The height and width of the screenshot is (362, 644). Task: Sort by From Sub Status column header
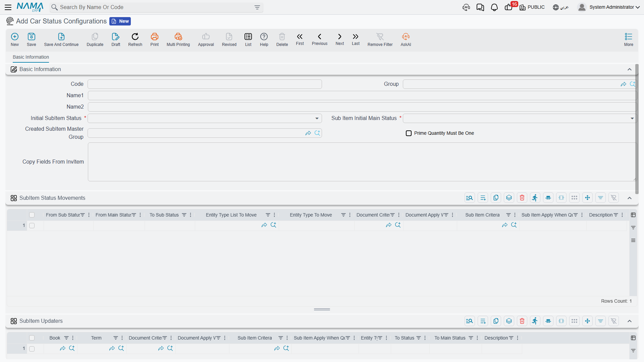[x=63, y=215]
